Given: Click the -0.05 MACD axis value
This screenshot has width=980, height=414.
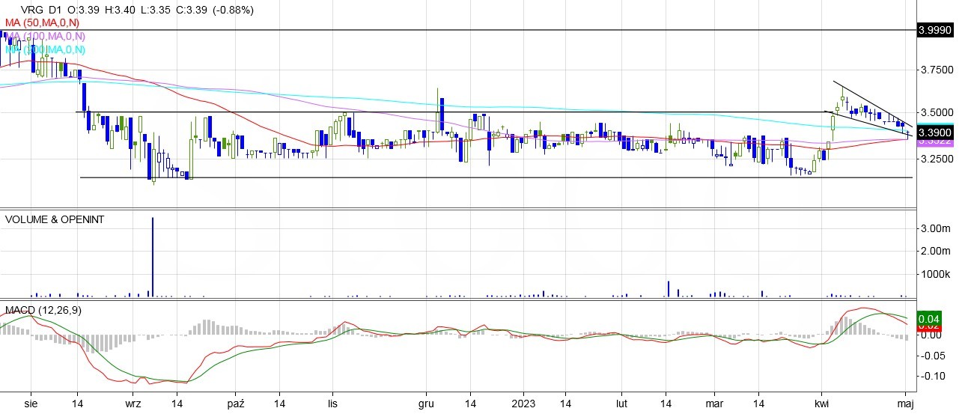Looking at the screenshot, I should click(x=932, y=356).
